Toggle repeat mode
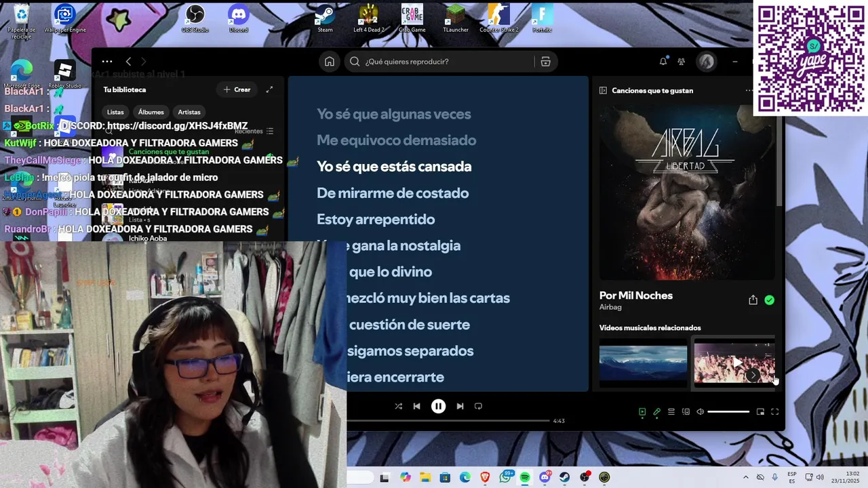Image resolution: width=868 pixels, height=488 pixels. 478,406
